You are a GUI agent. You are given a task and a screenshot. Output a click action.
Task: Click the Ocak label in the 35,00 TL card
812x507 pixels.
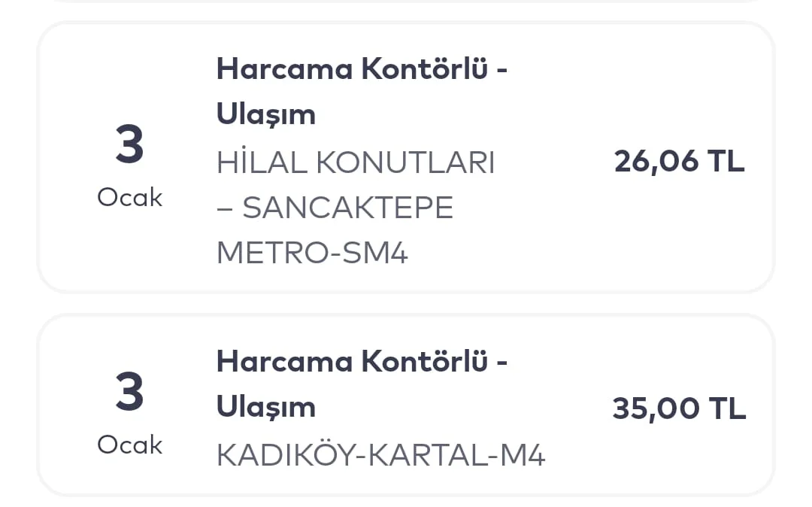(129, 445)
